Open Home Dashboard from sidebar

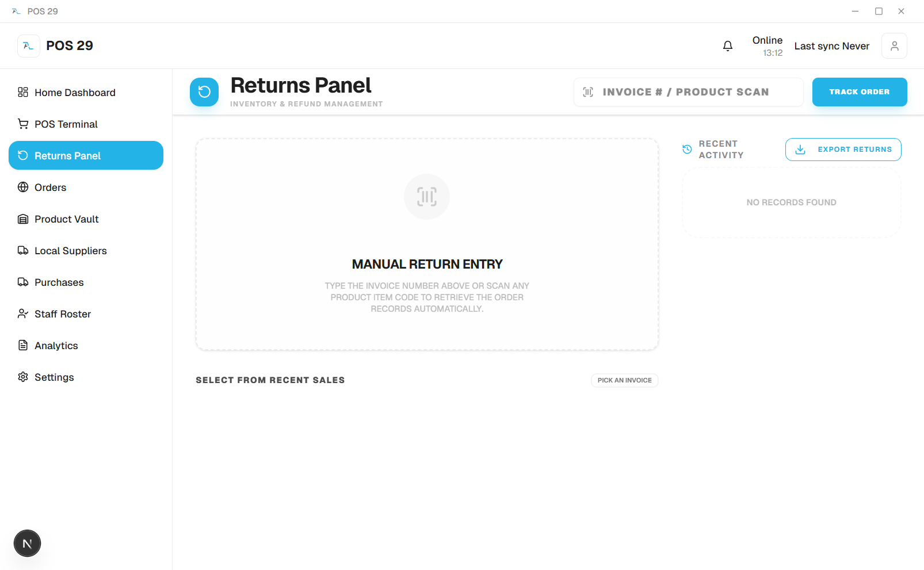(86, 93)
